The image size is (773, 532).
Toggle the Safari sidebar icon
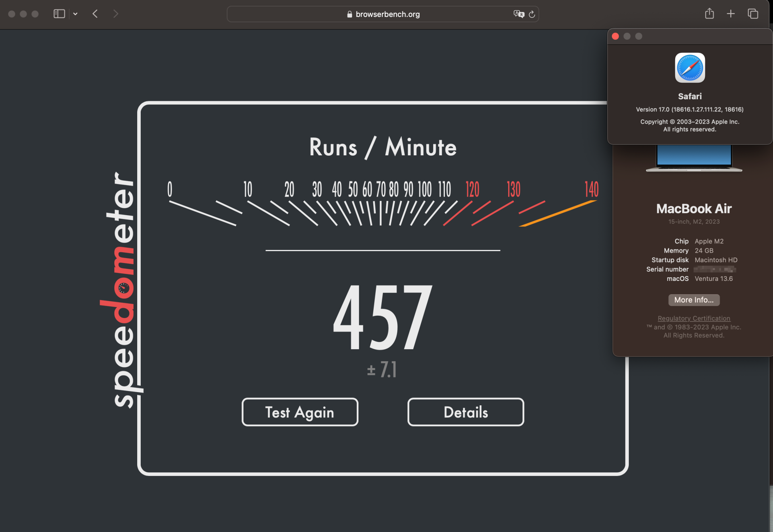59,14
